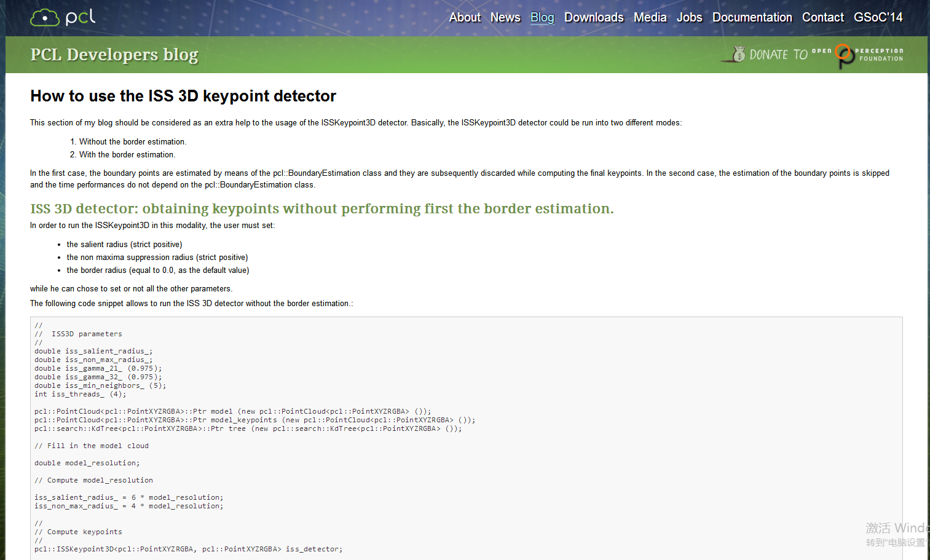Click code line double iss_salient_radius_;

pyautogui.click(x=93, y=352)
